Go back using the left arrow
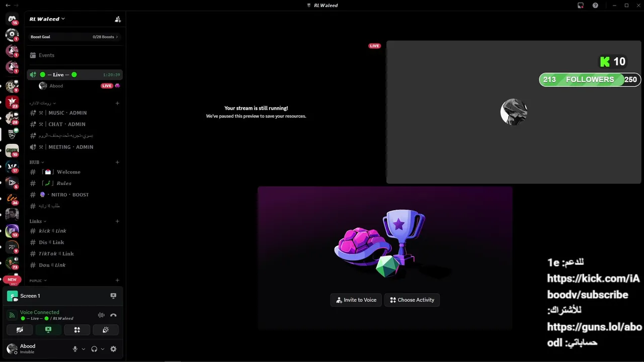644x362 pixels. pyautogui.click(x=8, y=5)
